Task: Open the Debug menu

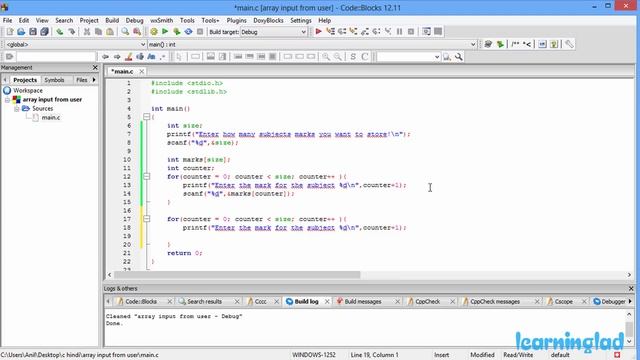Action: (x=134, y=20)
